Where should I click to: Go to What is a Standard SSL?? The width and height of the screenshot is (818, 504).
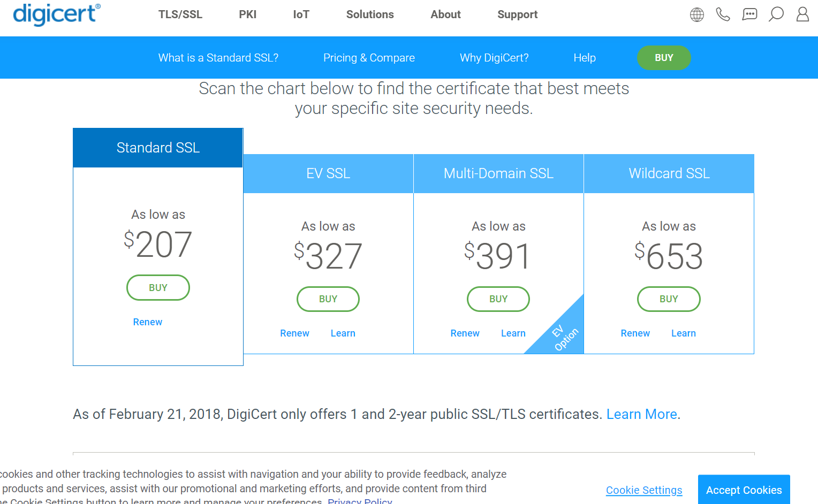218,58
